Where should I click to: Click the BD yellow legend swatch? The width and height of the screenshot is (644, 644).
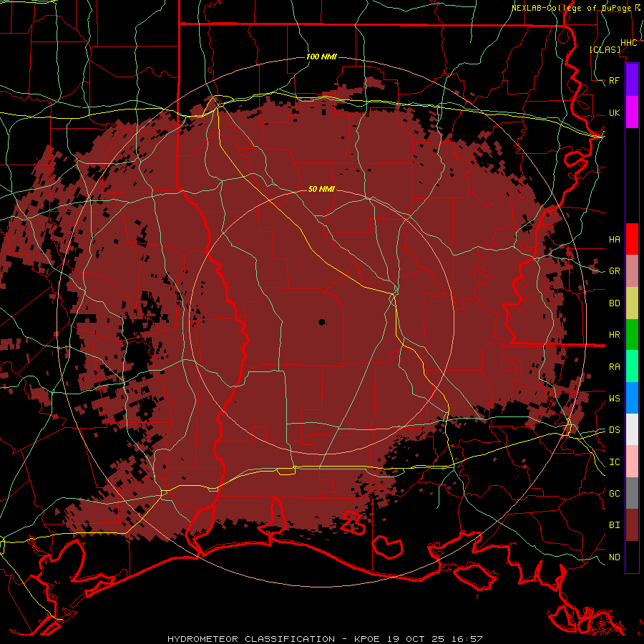(632, 303)
